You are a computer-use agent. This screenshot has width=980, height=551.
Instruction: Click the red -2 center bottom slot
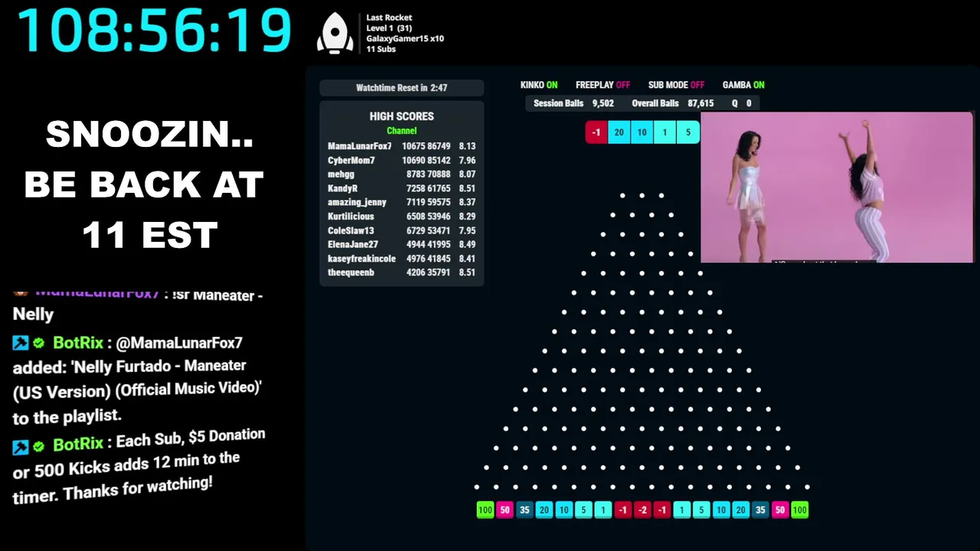click(x=642, y=510)
